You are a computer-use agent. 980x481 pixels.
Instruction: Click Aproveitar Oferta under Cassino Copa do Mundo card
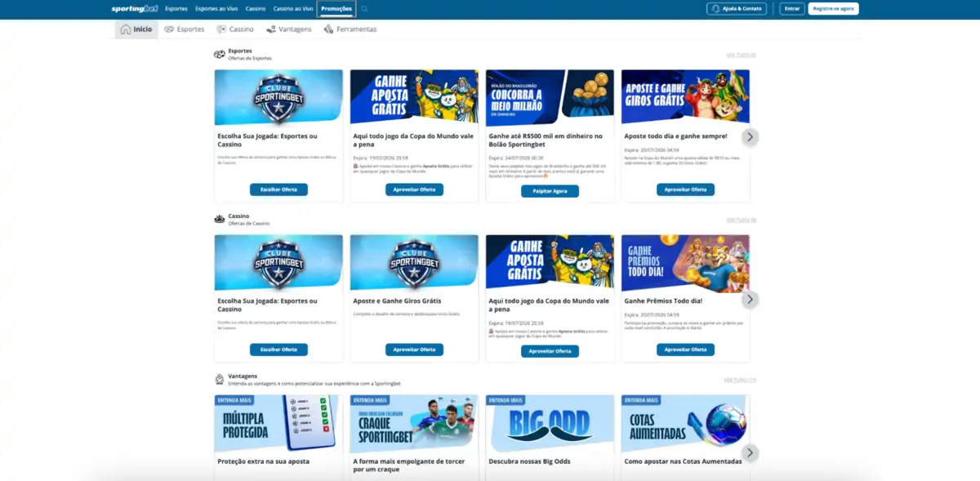coord(550,351)
